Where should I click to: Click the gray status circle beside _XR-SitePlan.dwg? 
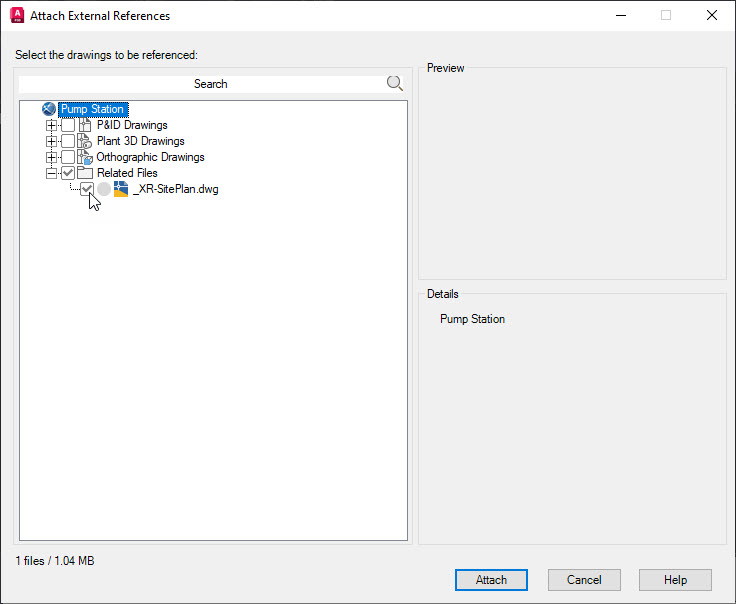[x=104, y=189]
